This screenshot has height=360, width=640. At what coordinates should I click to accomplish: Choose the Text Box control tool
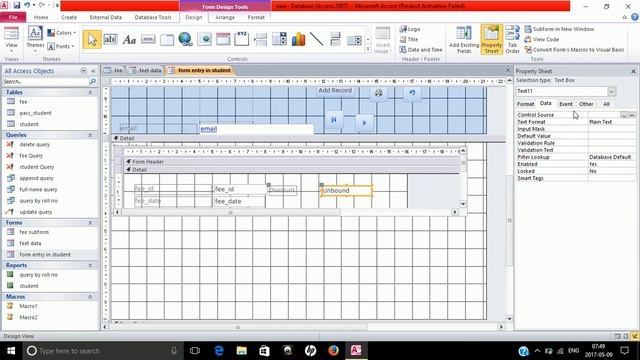click(111, 39)
